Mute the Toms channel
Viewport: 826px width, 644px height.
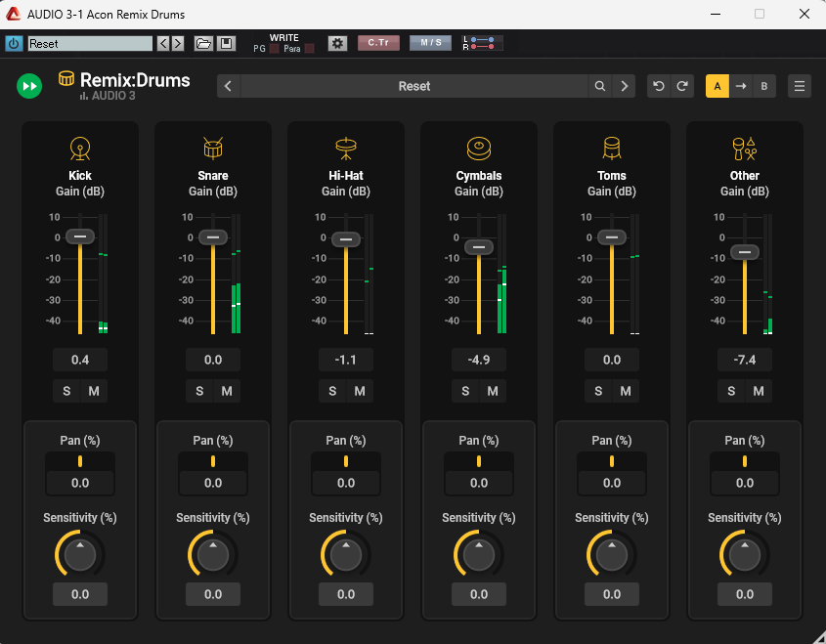pos(626,391)
